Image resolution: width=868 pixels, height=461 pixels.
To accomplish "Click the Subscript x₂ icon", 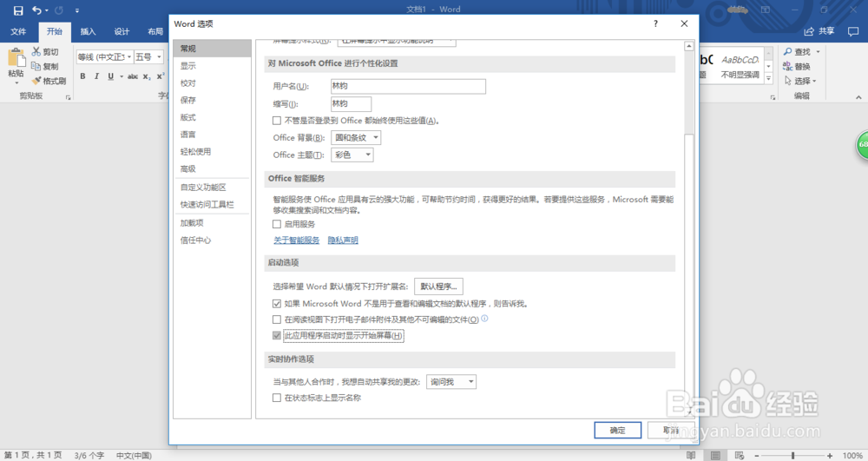I will tap(147, 76).
